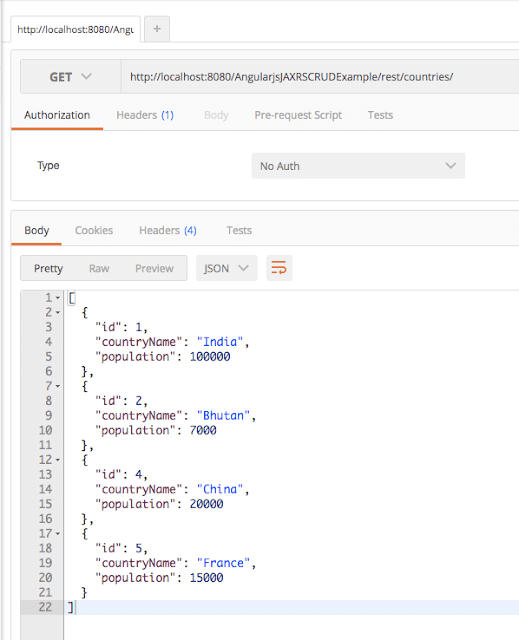
Task: Click the request URL input field
Action: 320,77
